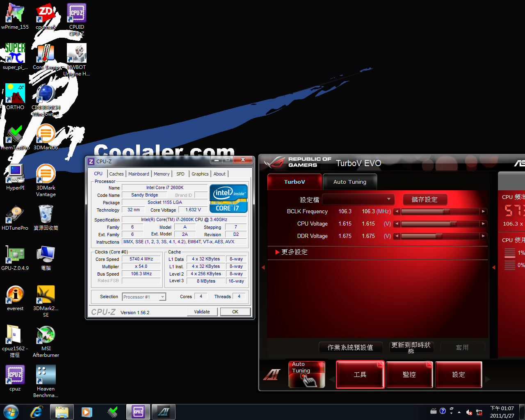Decrease CPU Voltage with its left arrow
This screenshot has width=525, height=420.
[x=397, y=224]
